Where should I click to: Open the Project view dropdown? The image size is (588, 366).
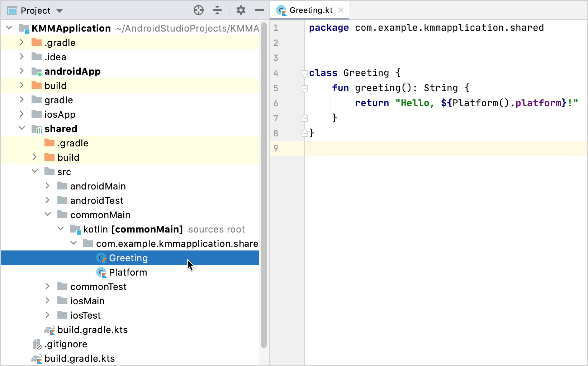(60, 11)
